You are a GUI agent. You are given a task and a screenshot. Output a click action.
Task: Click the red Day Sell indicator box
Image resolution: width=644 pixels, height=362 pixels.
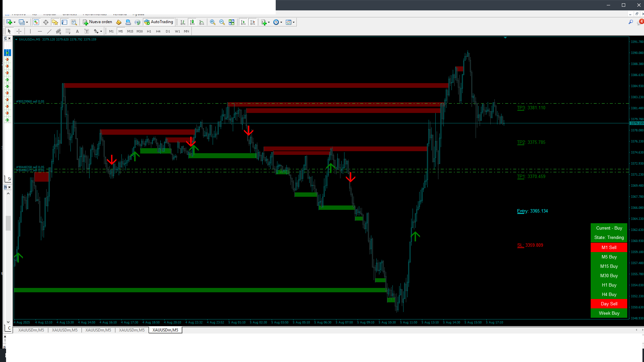(609, 304)
